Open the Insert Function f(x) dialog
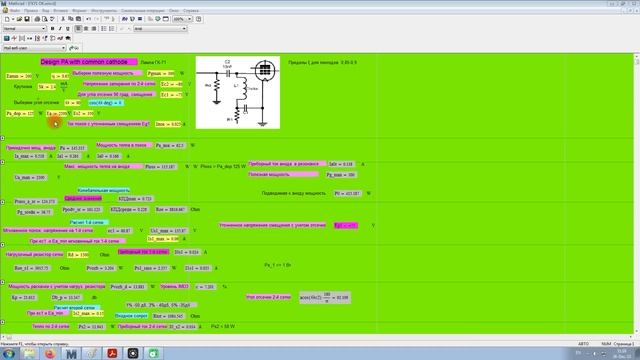640x360 pixels. pos(124,19)
